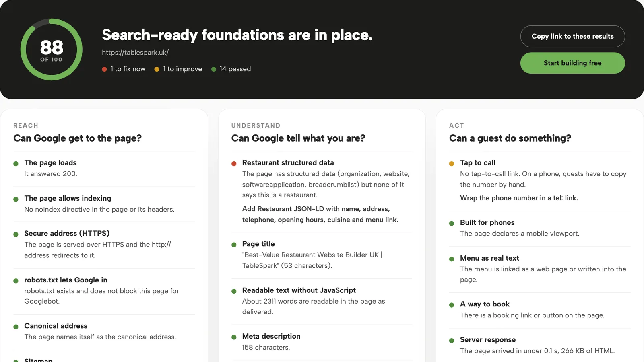Open the https://tablespark.uk/ link
This screenshot has height=362, width=644.
pyautogui.click(x=135, y=52)
